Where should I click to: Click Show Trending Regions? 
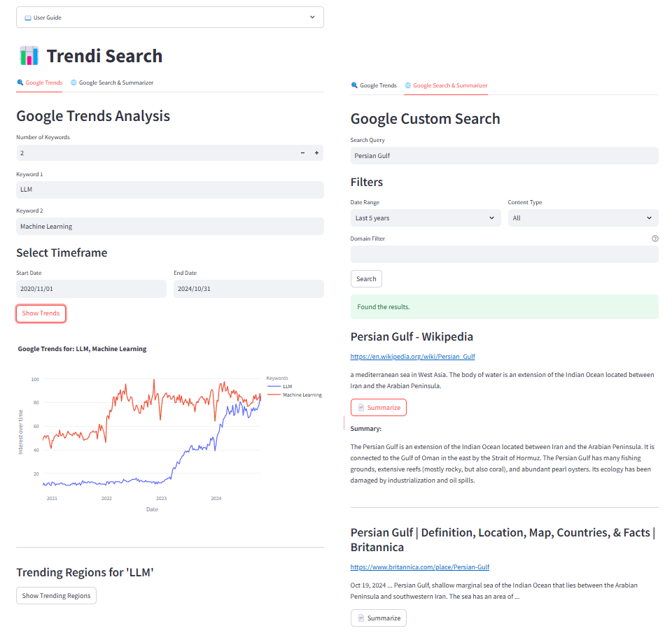click(56, 595)
